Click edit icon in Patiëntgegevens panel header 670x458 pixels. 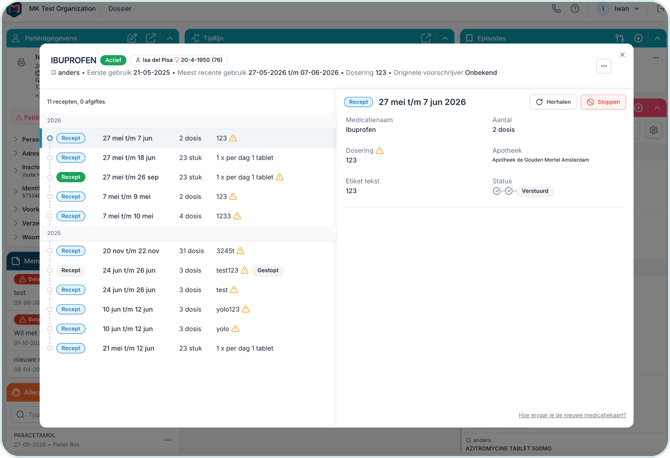(132, 38)
